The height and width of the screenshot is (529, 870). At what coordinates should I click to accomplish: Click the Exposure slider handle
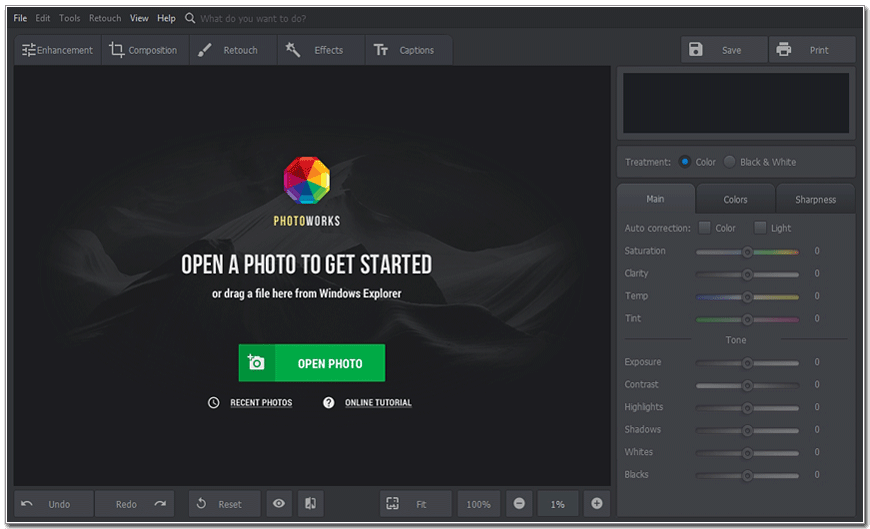click(x=747, y=363)
